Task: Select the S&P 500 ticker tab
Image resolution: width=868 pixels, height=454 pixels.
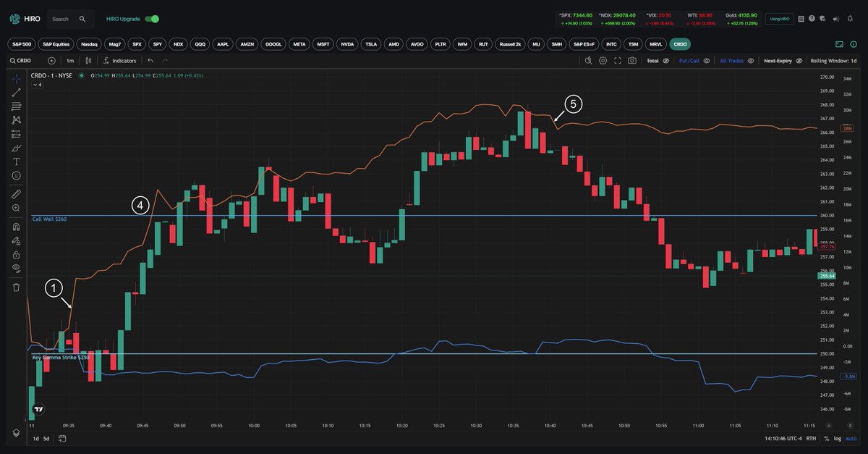Action: tap(22, 44)
